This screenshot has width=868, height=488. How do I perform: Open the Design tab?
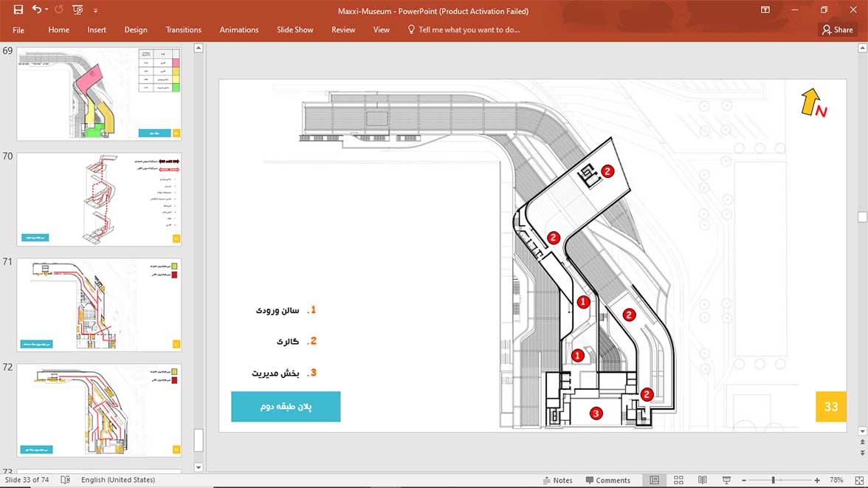tap(136, 30)
